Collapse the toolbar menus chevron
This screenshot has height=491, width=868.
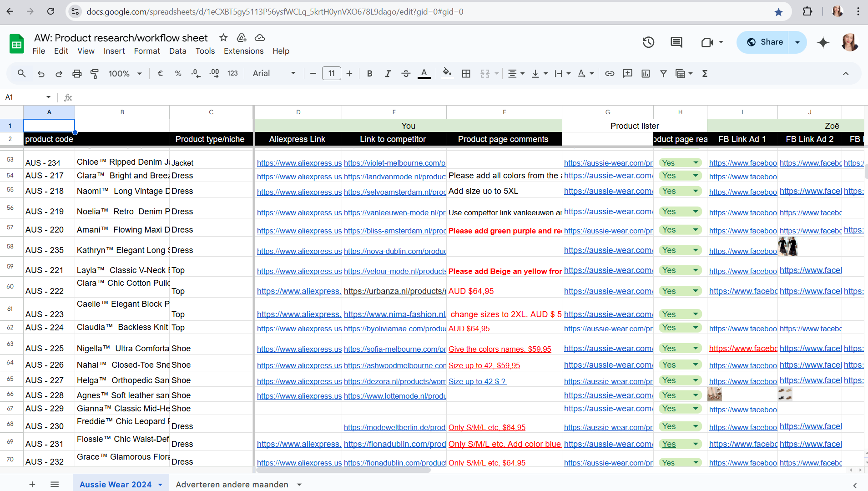point(846,73)
